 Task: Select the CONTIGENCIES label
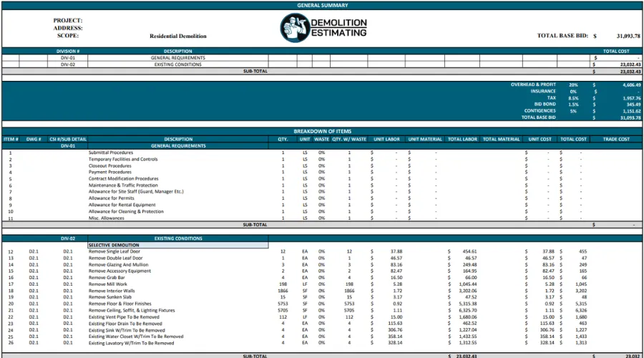(x=540, y=111)
